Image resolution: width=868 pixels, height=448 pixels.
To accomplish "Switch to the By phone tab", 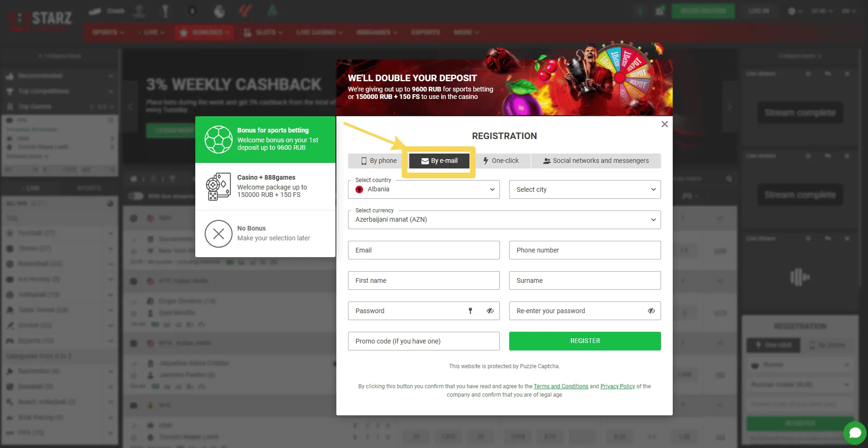I will [378, 161].
